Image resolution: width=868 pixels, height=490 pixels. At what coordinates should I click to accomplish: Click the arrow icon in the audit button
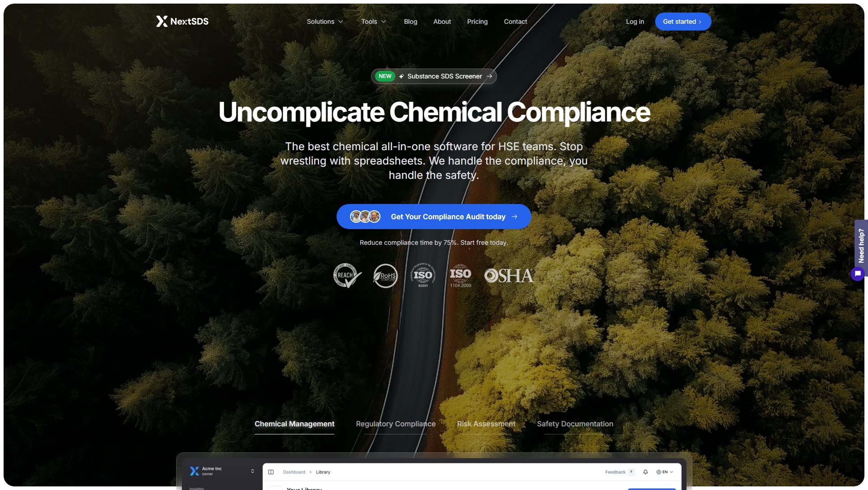[514, 217]
